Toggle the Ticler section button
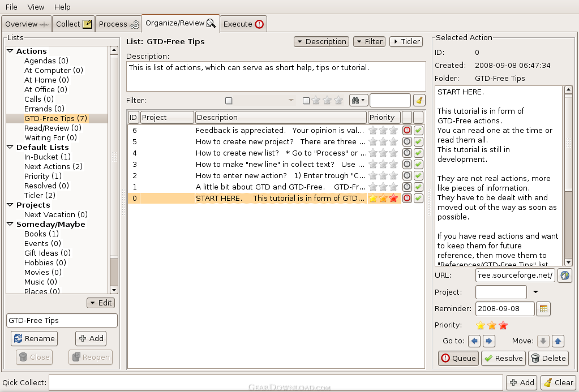The height and width of the screenshot is (392, 579). point(406,42)
